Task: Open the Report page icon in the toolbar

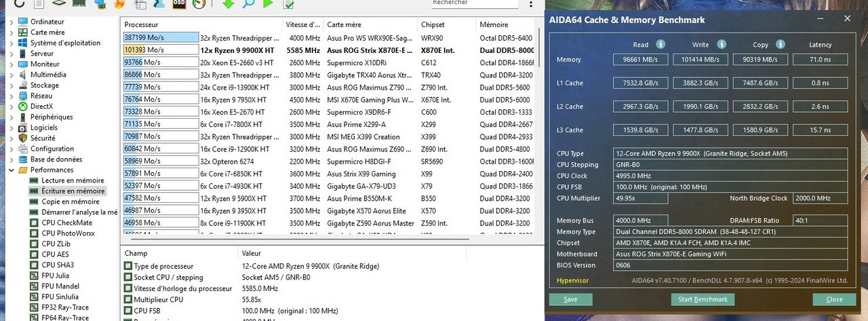Action: tap(39, 4)
